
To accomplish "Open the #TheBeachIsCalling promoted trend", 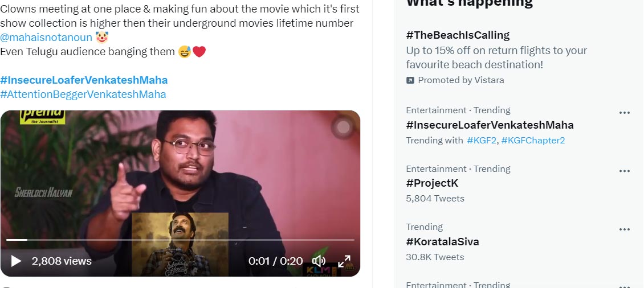I will click(x=458, y=35).
